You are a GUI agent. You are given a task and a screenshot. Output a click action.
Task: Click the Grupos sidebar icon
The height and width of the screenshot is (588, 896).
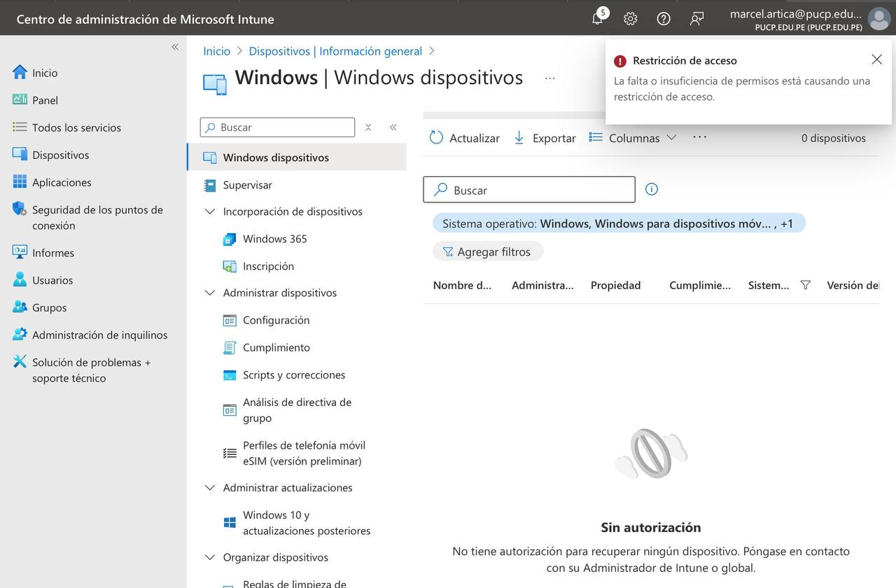(20, 307)
